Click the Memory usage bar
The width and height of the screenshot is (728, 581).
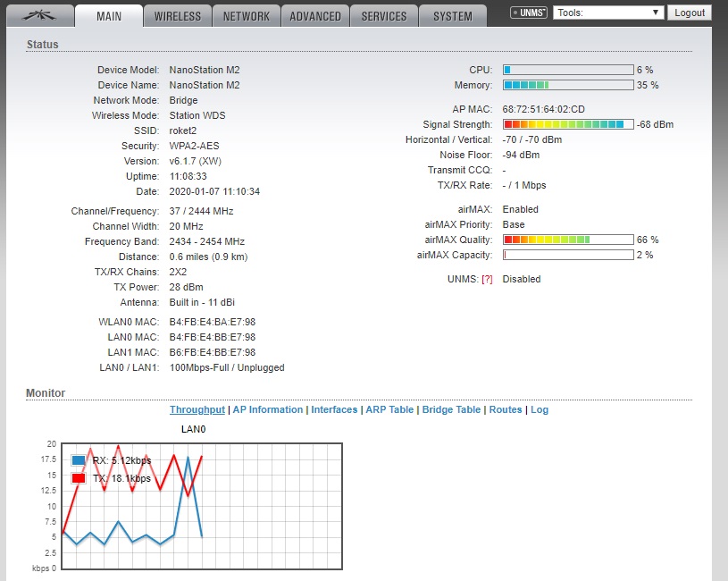pos(568,85)
